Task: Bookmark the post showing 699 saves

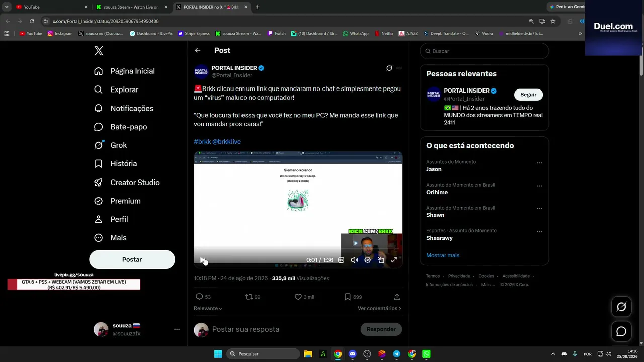Action: tap(347, 297)
